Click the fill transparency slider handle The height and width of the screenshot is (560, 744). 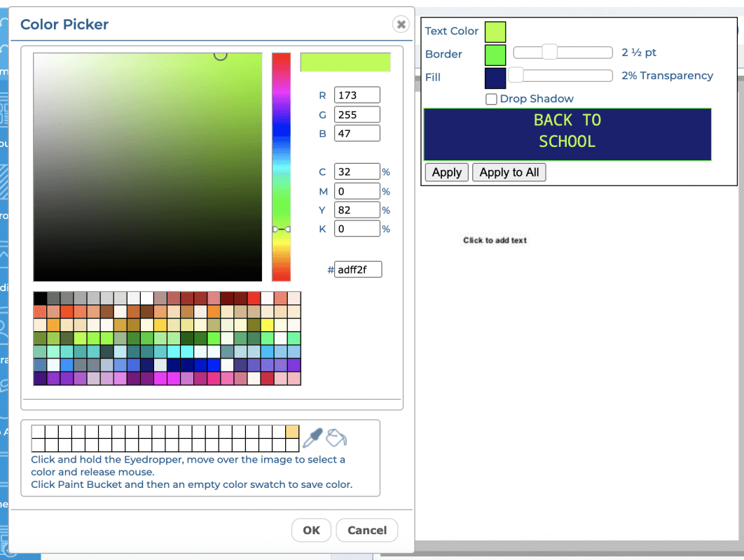pyautogui.click(x=516, y=76)
